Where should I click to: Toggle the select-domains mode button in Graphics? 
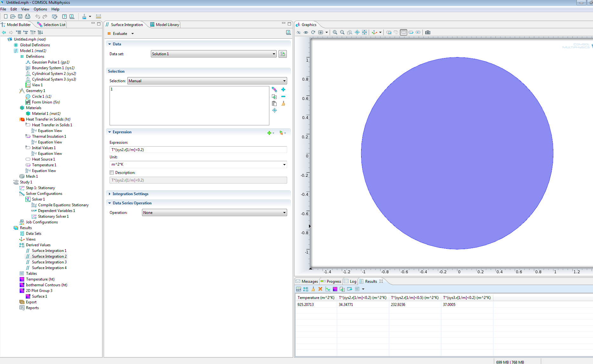[x=403, y=32]
